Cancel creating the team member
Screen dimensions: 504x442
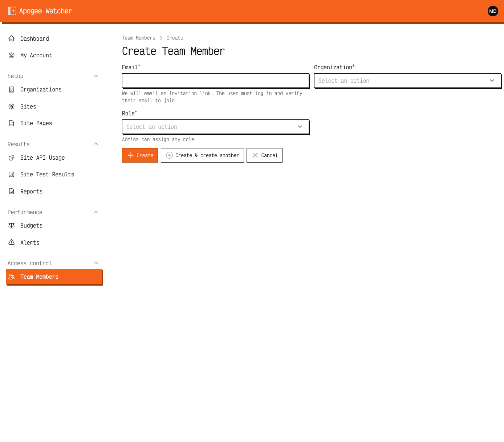[264, 155]
